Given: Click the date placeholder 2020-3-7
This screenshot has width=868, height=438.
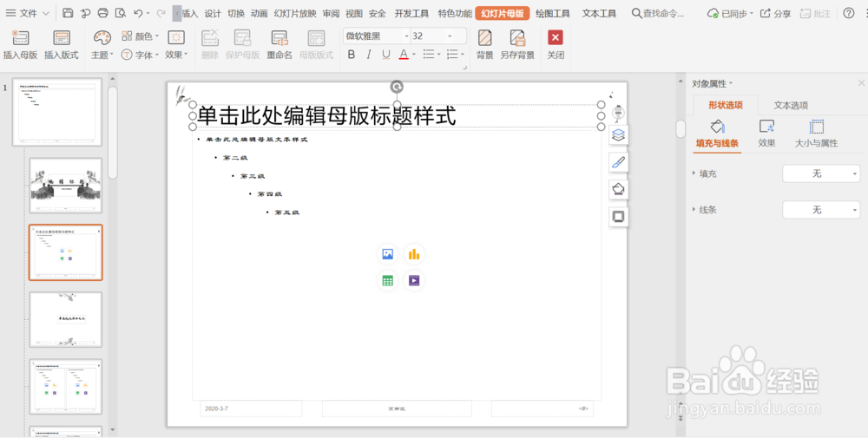Looking at the screenshot, I should point(251,409).
